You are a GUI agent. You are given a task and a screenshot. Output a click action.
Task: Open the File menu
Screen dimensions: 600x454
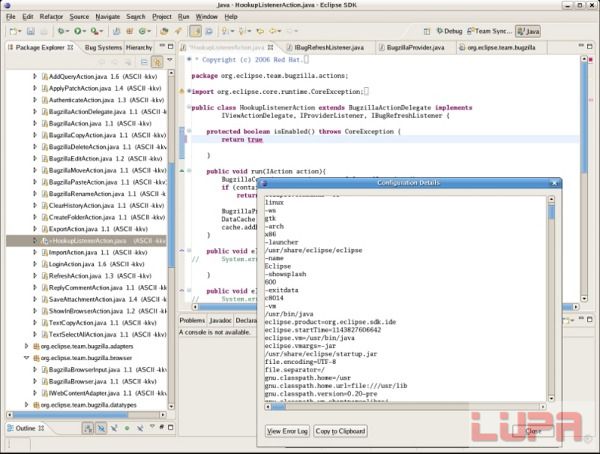tap(11, 17)
